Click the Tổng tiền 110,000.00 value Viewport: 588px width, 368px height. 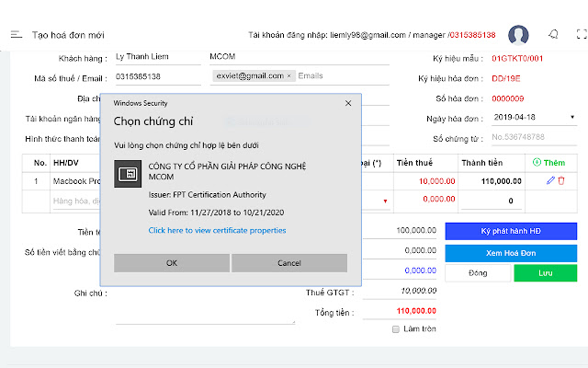416,311
